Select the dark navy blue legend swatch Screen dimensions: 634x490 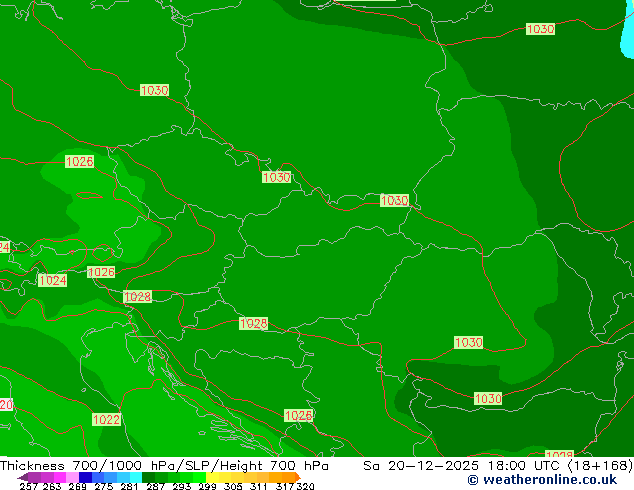click(x=85, y=477)
